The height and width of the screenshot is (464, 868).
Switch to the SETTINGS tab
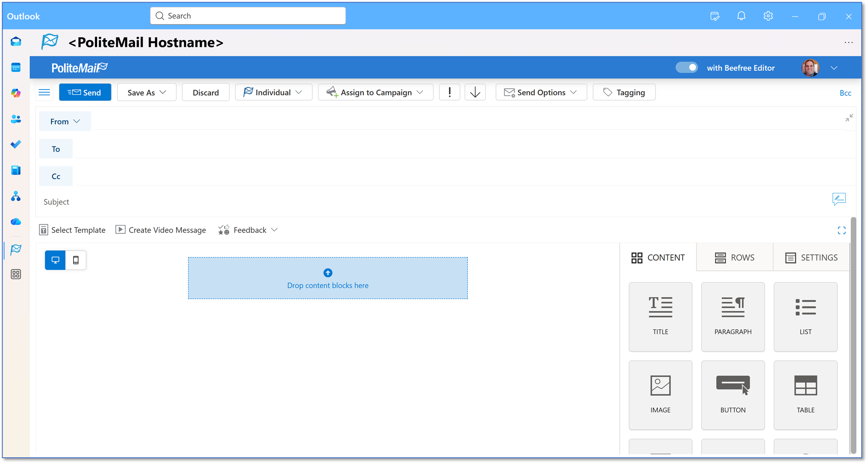[811, 257]
